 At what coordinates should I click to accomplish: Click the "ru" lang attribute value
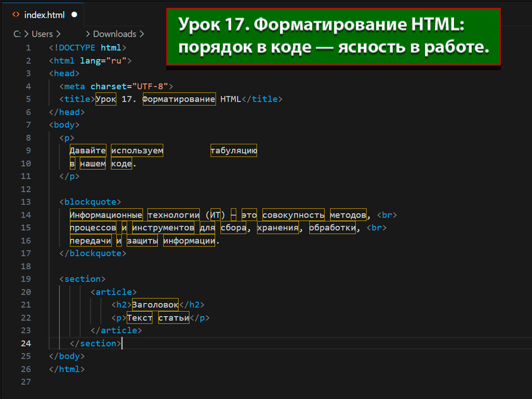click(x=118, y=61)
